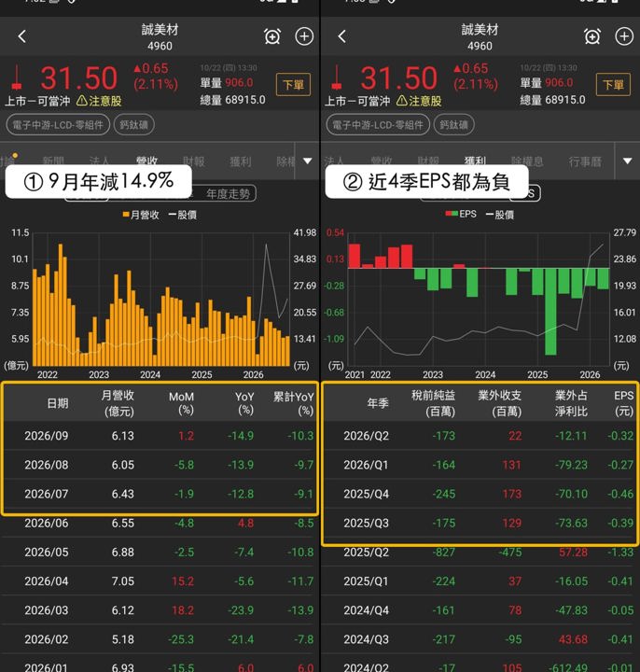The height and width of the screenshot is (672, 640).
Task: Select the 2026/08 revenue row
Action: (160, 465)
